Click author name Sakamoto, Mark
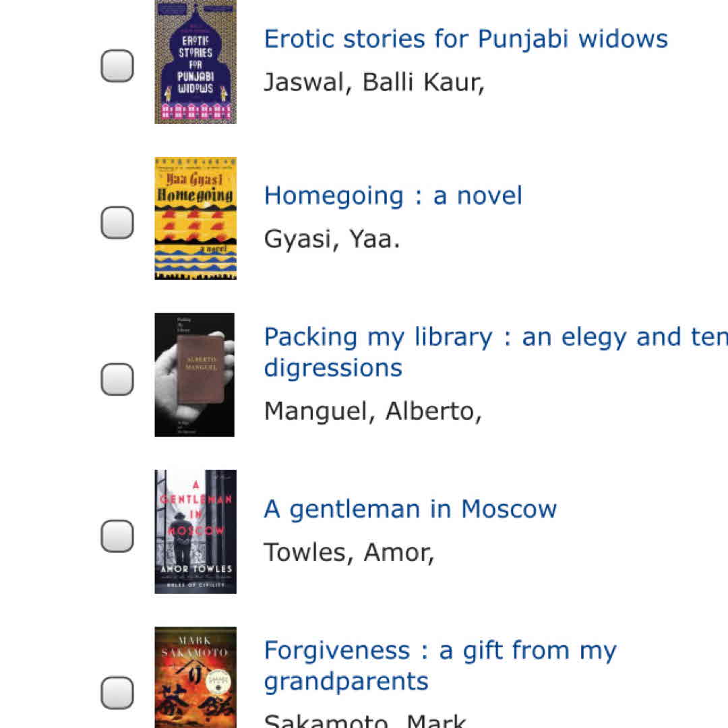 pyautogui.click(x=365, y=721)
